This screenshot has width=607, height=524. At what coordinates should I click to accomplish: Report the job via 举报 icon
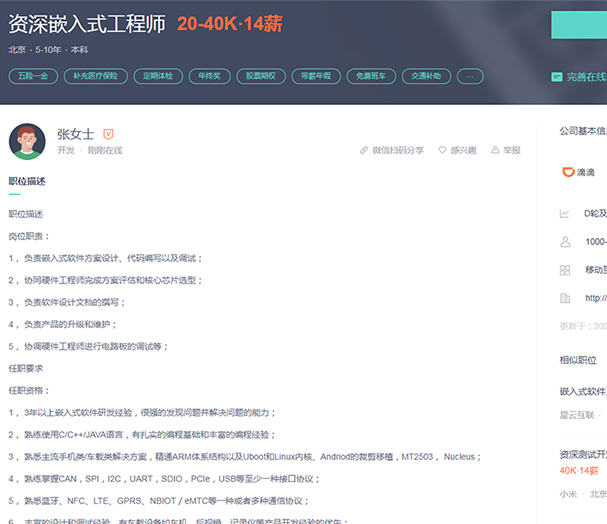[x=495, y=150]
